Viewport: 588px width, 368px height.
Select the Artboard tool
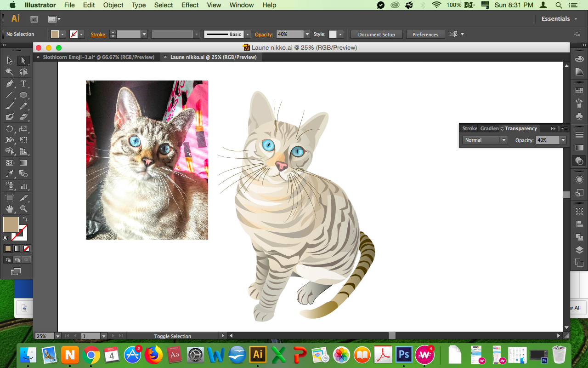click(10, 198)
